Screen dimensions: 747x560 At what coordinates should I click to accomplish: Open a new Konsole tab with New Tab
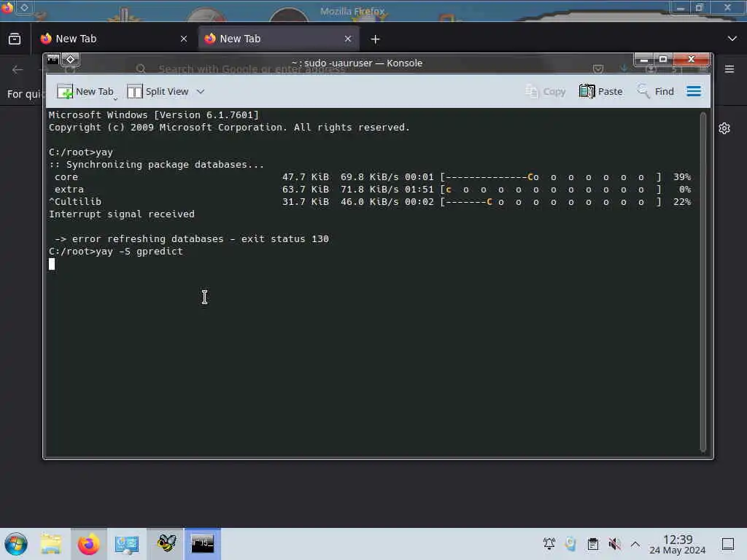(85, 91)
